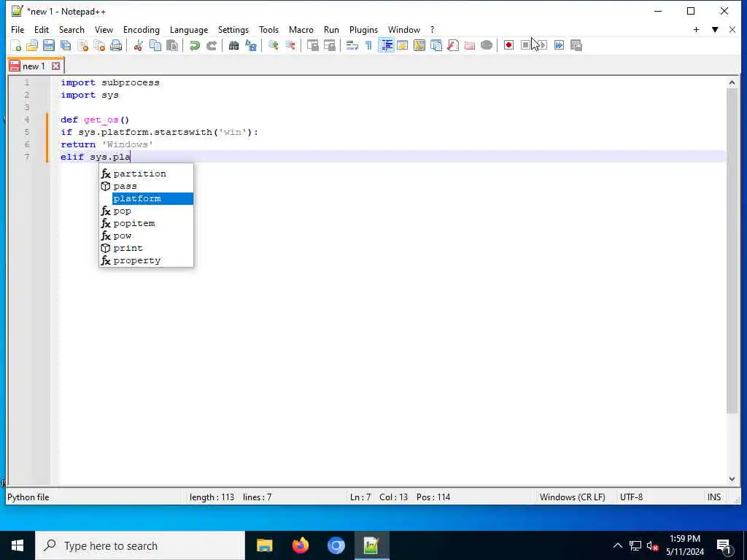Open the Replace dialog toolbar icon

(x=251, y=45)
